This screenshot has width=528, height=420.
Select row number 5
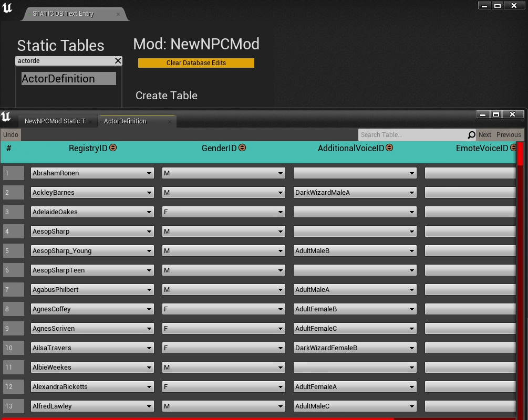(x=14, y=251)
